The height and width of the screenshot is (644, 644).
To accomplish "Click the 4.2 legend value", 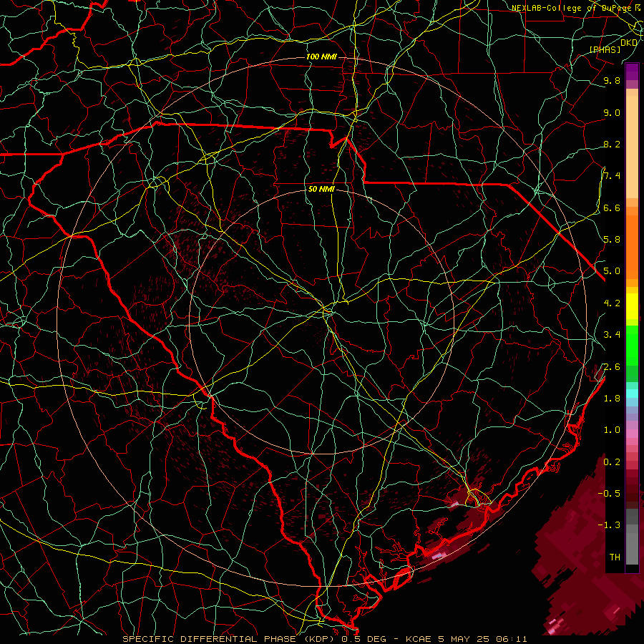I will (612, 303).
